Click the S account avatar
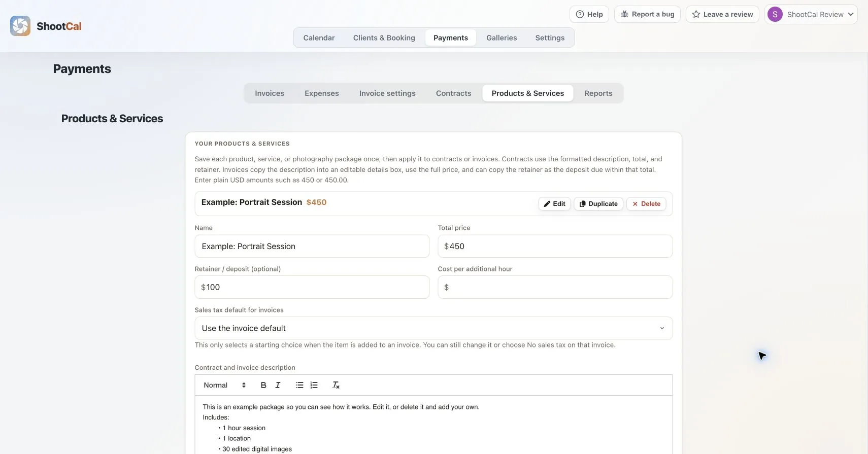This screenshot has width=868, height=454. tap(775, 14)
